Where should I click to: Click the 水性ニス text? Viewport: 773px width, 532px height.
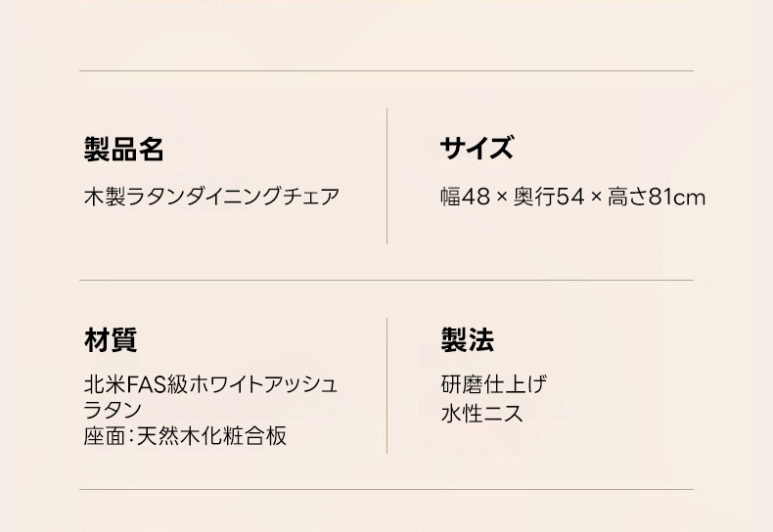click(x=481, y=413)
